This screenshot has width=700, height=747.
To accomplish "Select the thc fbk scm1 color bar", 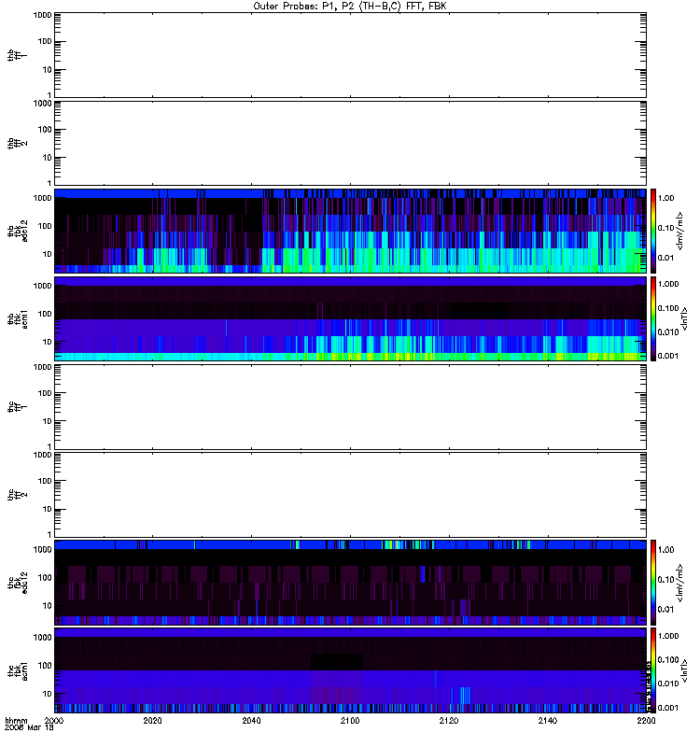I will [653, 670].
